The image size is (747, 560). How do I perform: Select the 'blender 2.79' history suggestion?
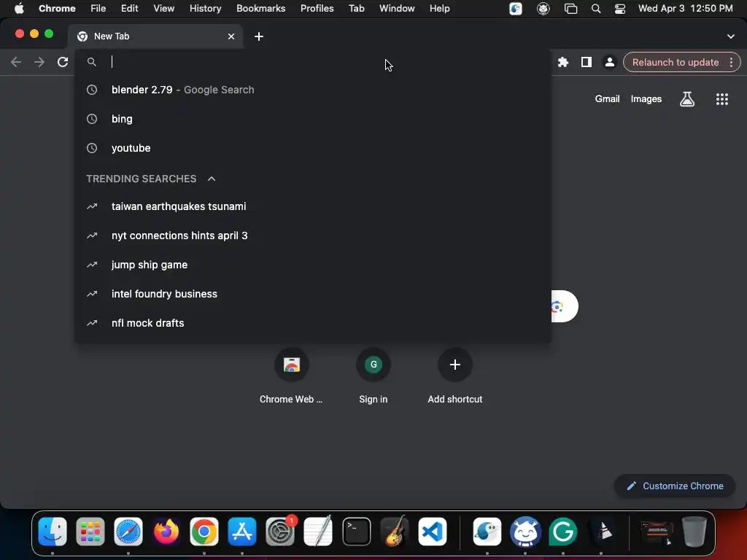(x=313, y=90)
